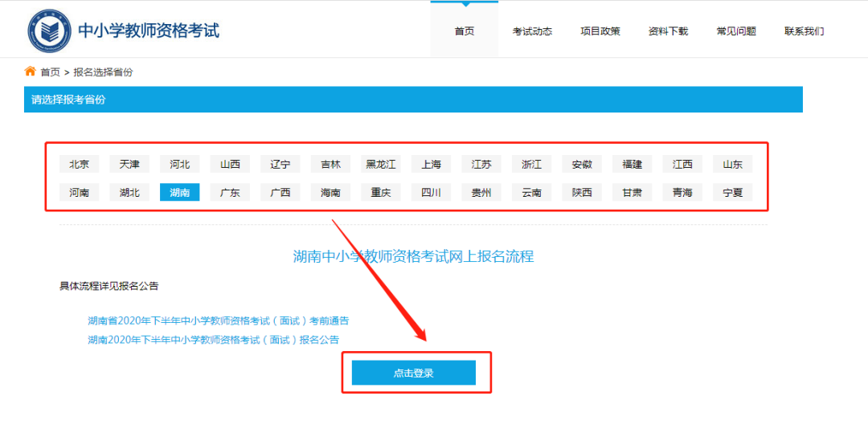
Task: Select 重庆 as exam region
Action: coord(381,193)
